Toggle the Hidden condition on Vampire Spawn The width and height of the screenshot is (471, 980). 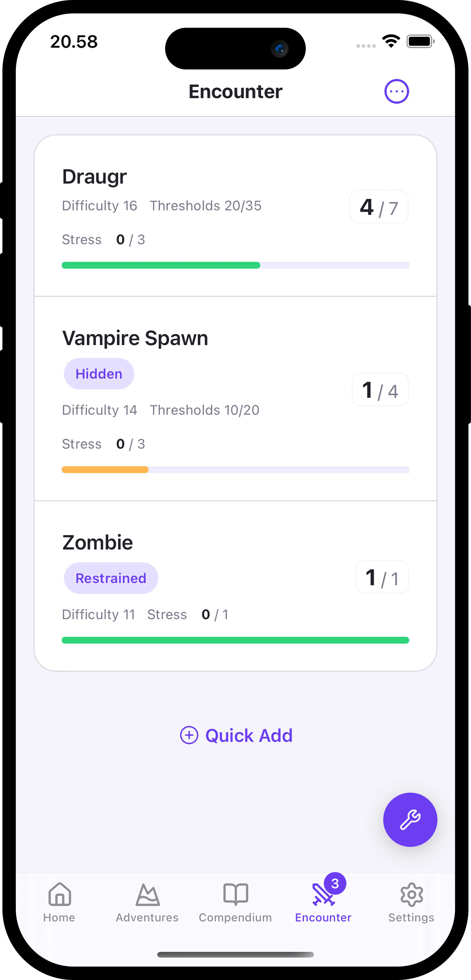coord(98,373)
